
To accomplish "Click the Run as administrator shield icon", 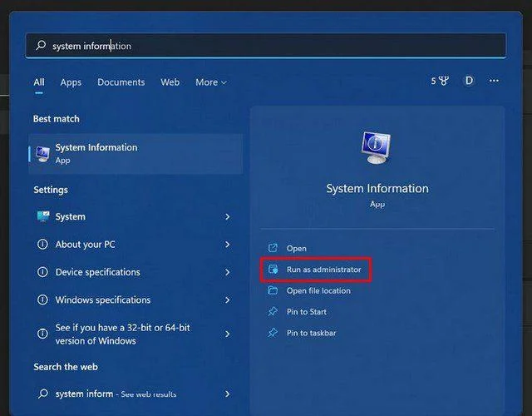I will click(273, 270).
